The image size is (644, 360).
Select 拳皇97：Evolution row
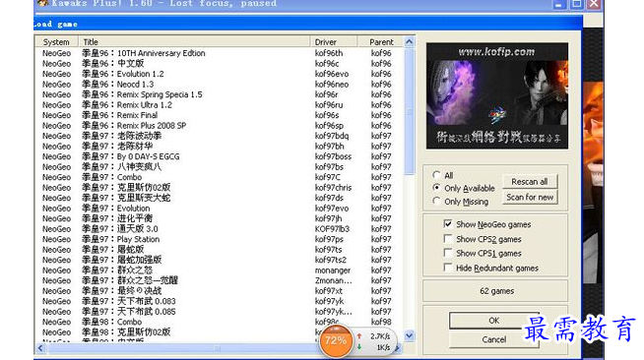pos(219,208)
